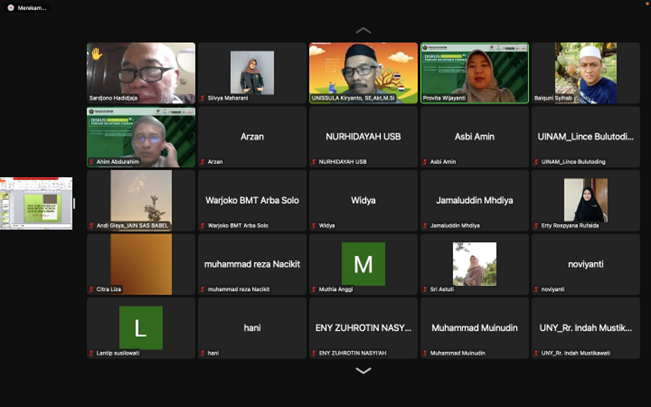Click the muted mic icon in Arzan's tile
The width and height of the screenshot is (651, 407).
203,161
